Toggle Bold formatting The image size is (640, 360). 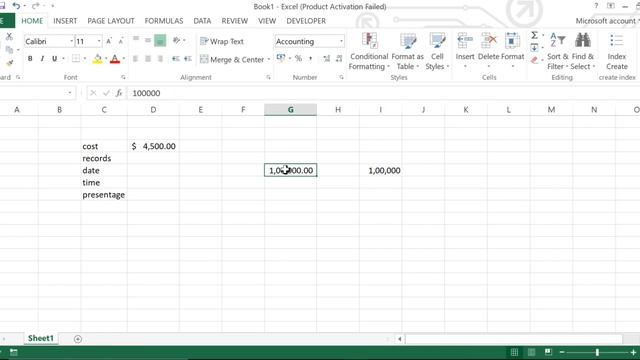(x=30, y=59)
